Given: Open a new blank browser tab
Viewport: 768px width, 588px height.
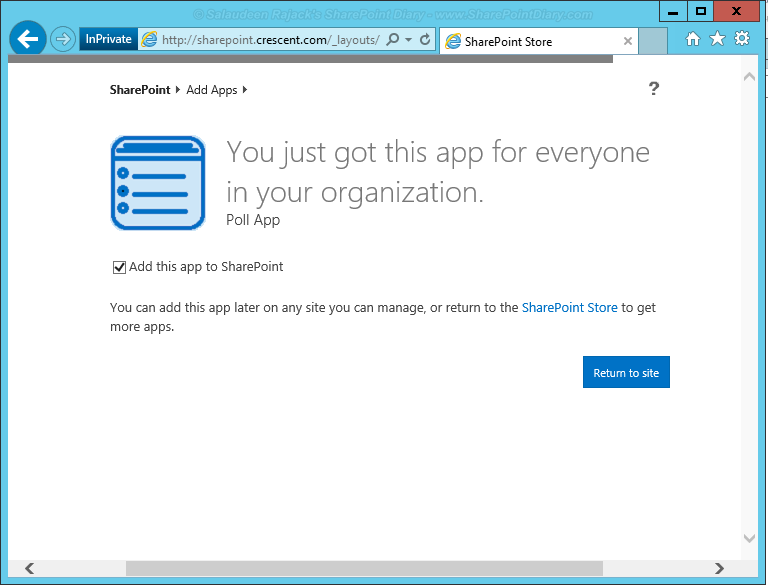Looking at the screenshot, I should [x=653, y=41].
